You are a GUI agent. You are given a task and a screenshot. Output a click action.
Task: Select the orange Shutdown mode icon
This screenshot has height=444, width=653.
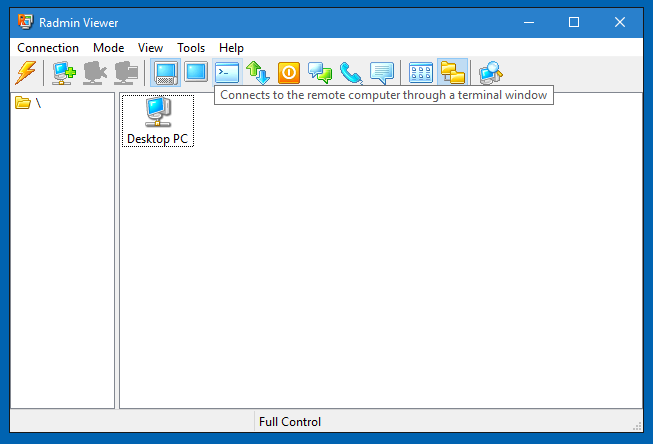[x=289, y=72]
